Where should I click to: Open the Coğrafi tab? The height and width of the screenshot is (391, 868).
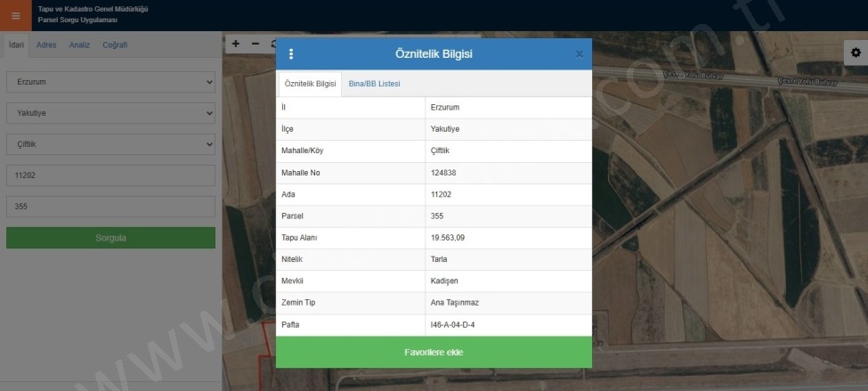[115, 45]
